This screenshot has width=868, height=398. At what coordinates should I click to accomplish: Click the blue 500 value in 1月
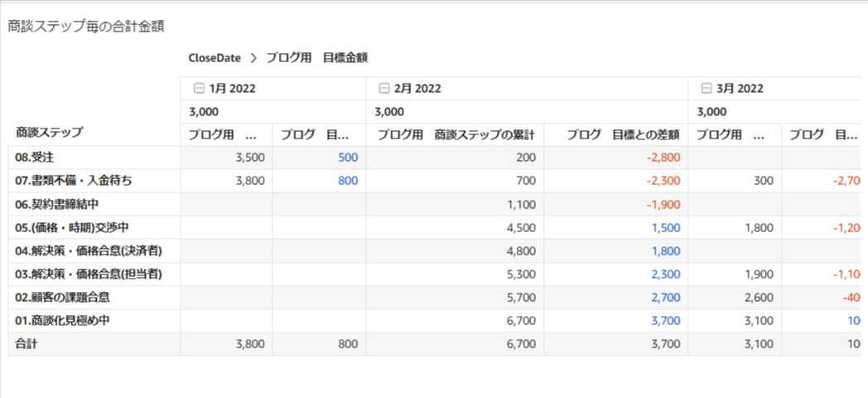348,158
